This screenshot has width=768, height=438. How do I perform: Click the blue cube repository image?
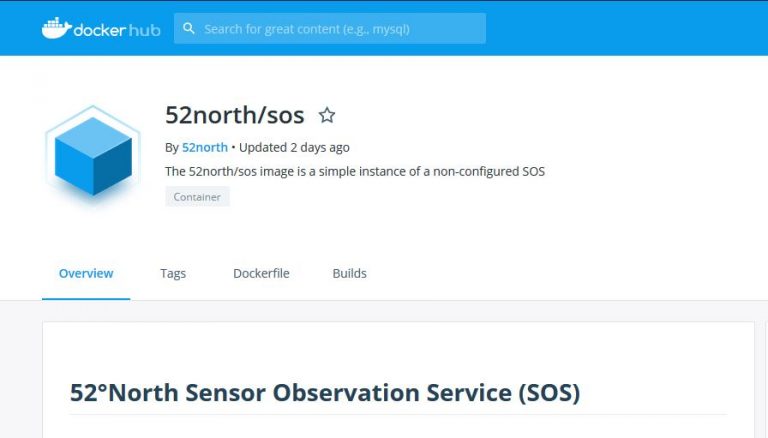[x=93, y=155]
